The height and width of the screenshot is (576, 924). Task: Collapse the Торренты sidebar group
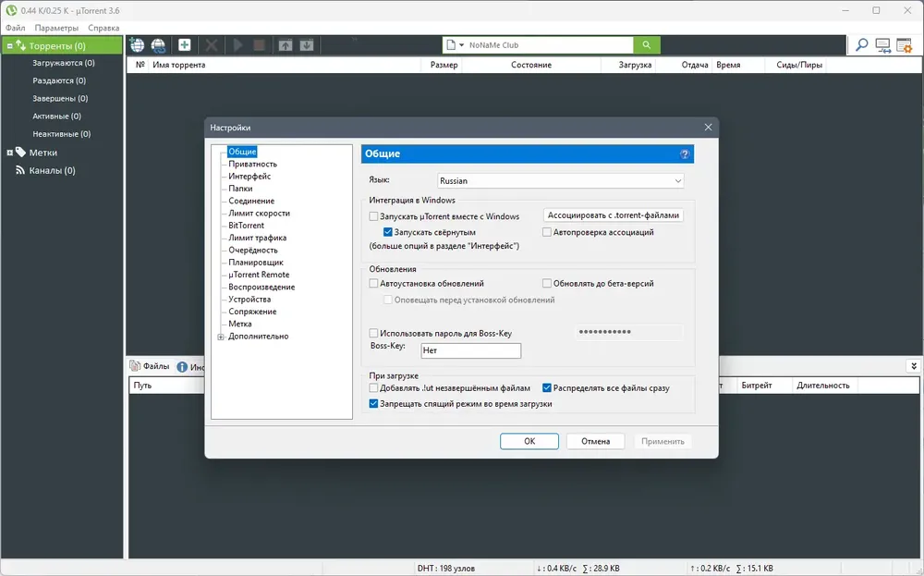coord(9,46)
